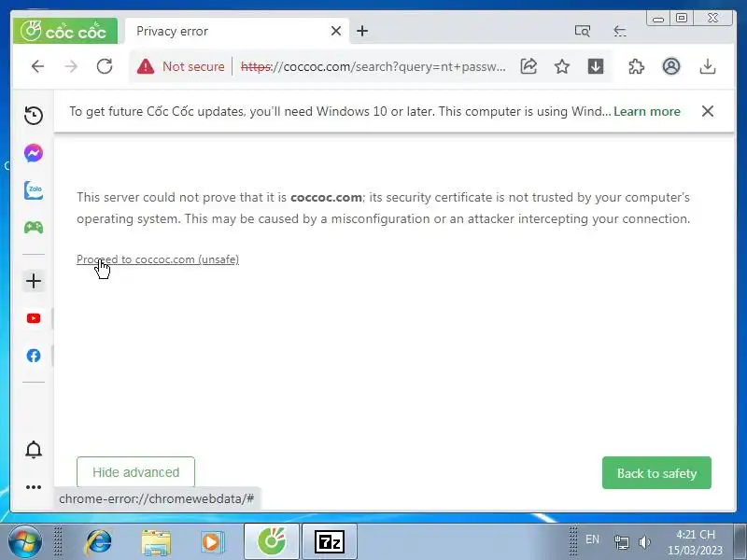The width and height of the screenshot is (747, 560).
Task: Open Zalo in the sidebar
Action: tap(34, 190)
